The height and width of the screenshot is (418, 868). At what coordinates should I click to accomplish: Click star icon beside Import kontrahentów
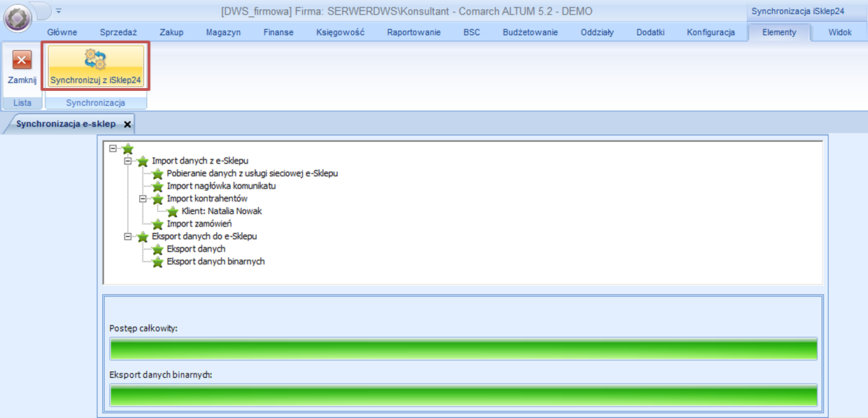pos(157,199)
